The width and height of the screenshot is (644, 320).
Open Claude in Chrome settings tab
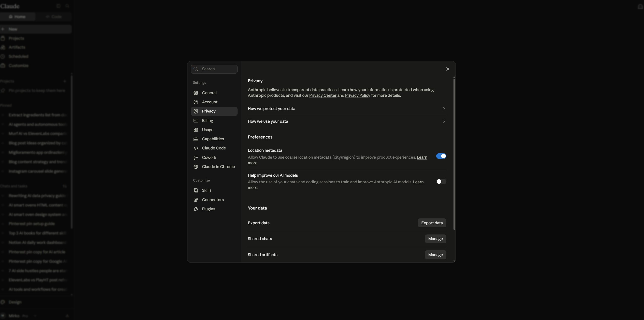coord(214,167)
